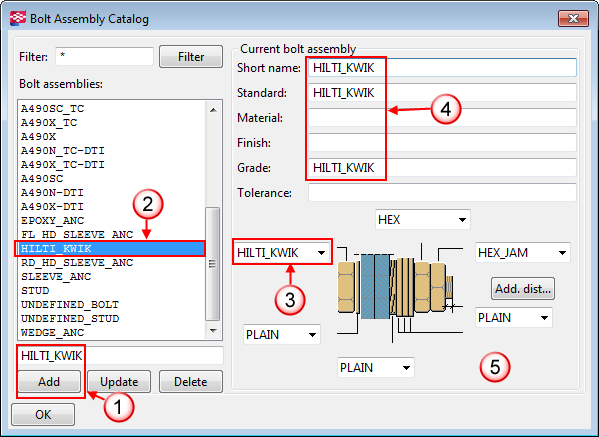
Task: Click the Standard field
Action: [442, 93]
